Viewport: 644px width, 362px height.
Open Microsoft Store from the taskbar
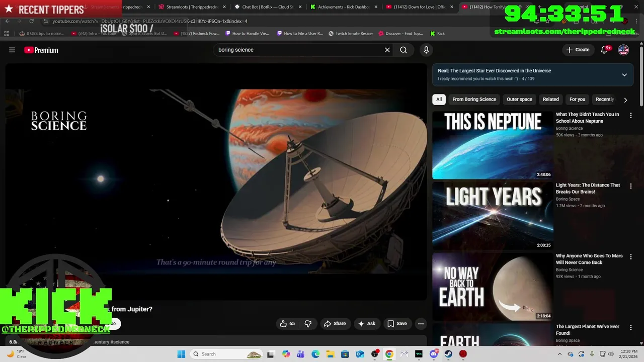point(345,354)
